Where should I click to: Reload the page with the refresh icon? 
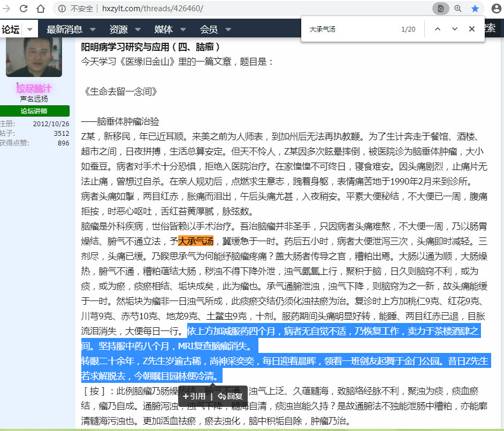pyautogui.click(x=24, y=9)
